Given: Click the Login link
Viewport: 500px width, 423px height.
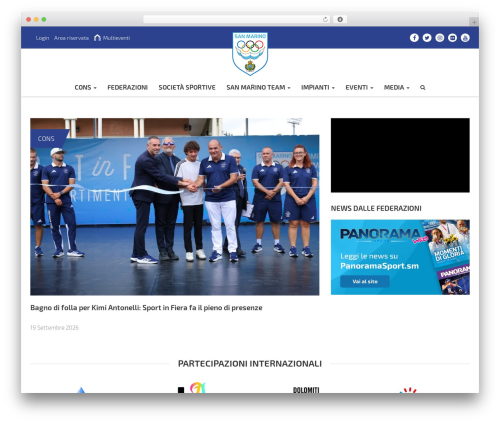Looking at the screenshot, I should [x=42, y=38].
